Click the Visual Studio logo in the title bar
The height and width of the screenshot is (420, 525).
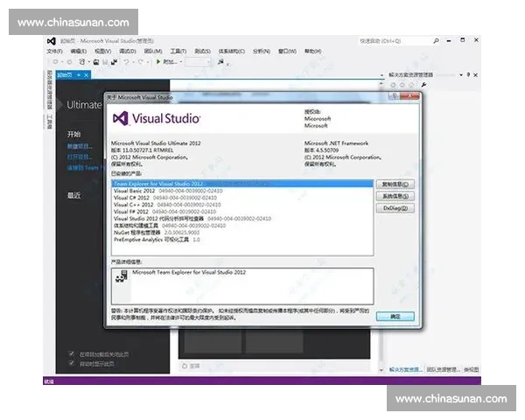[x=52, y=41]
